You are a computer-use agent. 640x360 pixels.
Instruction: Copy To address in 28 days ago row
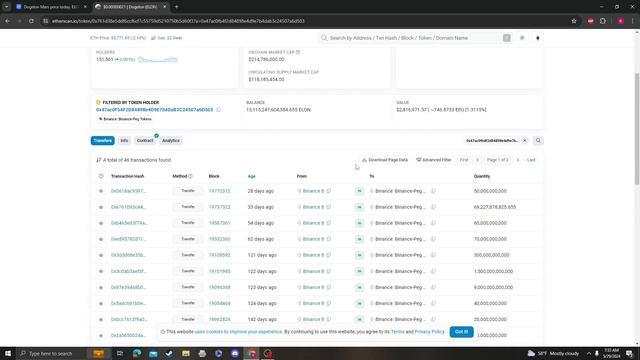(x=433, y=191)
